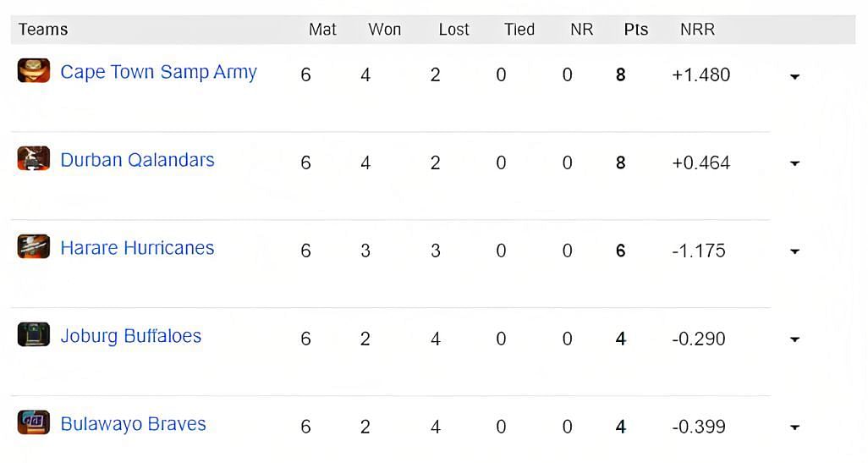
Task: Expand the Durban Qalandars row arrow
Action: point(795,163)
